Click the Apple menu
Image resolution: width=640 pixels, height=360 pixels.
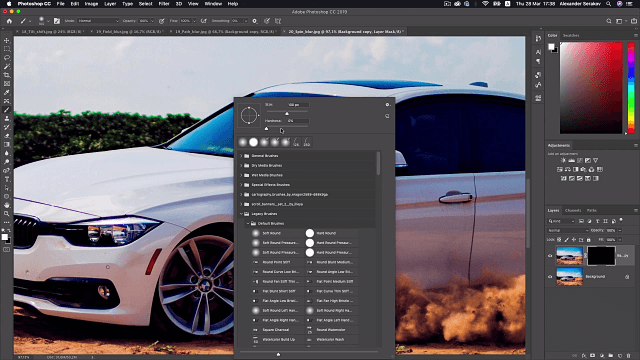point(9,4)
